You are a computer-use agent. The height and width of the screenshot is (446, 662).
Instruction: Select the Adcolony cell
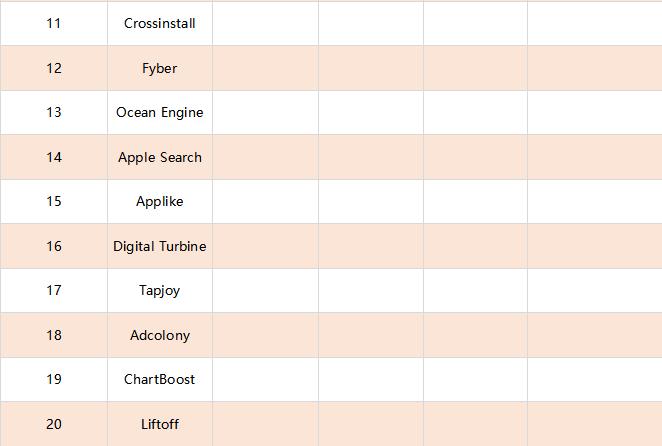coord(160,335)
